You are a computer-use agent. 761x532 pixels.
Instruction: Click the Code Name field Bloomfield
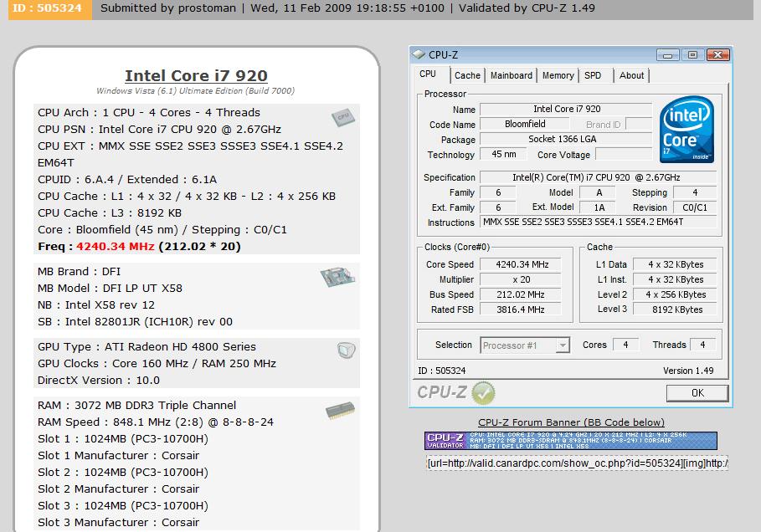pyautogui.click(x=525, y=124)
